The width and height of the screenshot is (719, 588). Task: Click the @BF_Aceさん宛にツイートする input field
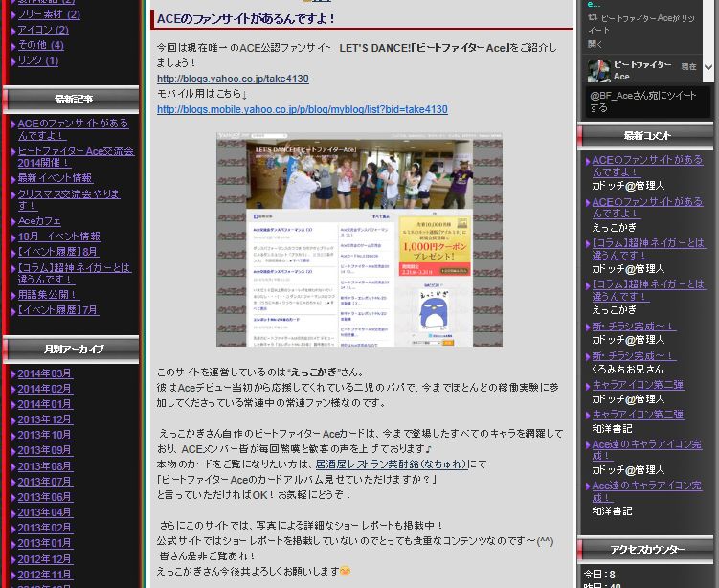tap(648, 102)
